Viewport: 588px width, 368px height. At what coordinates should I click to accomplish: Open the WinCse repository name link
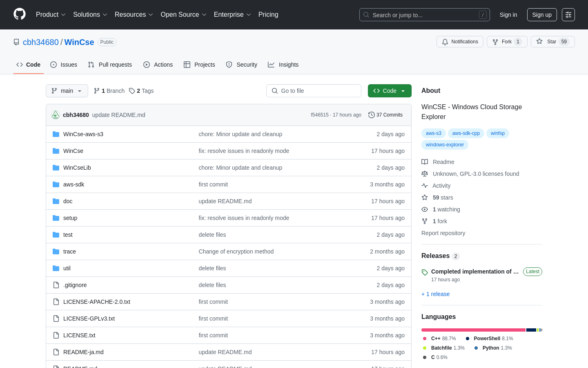(x=79, y=42)
